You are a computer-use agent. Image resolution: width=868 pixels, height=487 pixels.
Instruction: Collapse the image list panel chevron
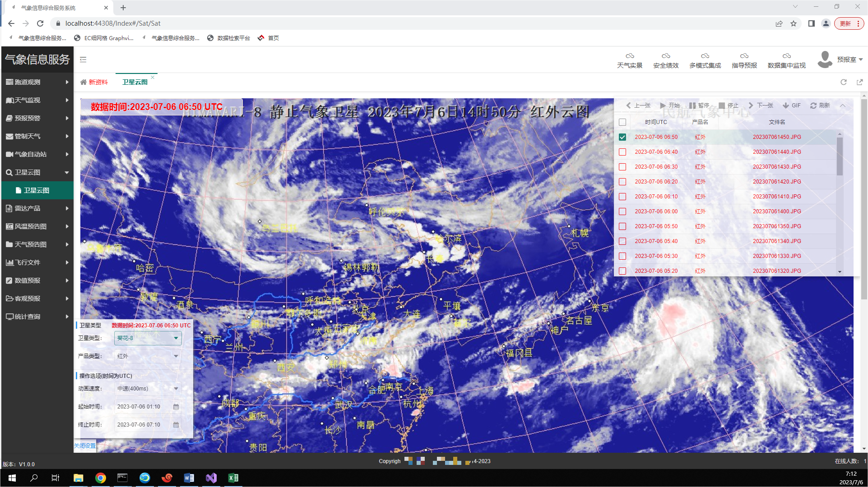coord(843,106)
